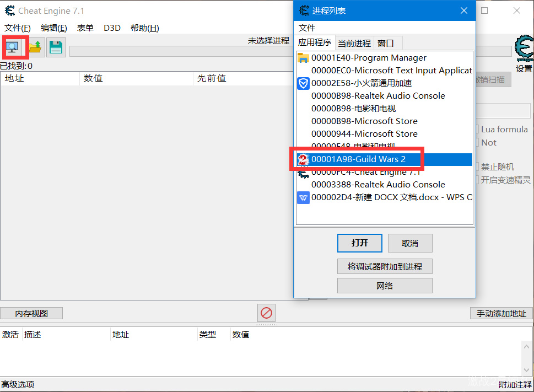The width and height of the screenshot is (534, 392).
Task: Click the 网络 button
Action: pos(385,286)
